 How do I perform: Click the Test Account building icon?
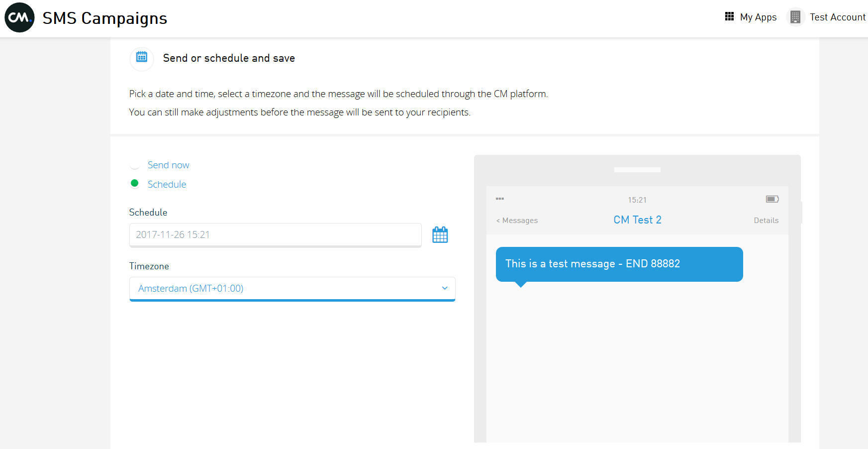pyautogui.click(x=795, y=17)
